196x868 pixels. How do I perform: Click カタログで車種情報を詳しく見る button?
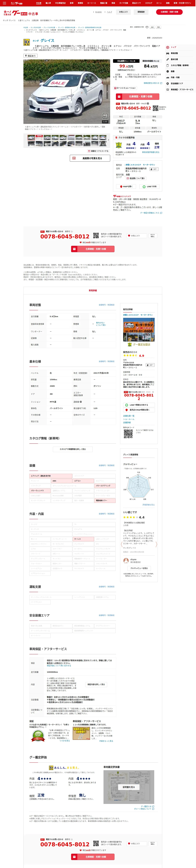73,449
